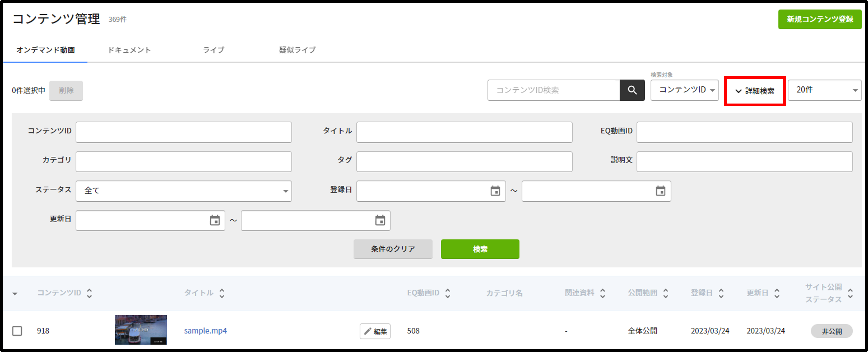Switch to the オンデマンド動画 tab

click(x=46, y=50)
